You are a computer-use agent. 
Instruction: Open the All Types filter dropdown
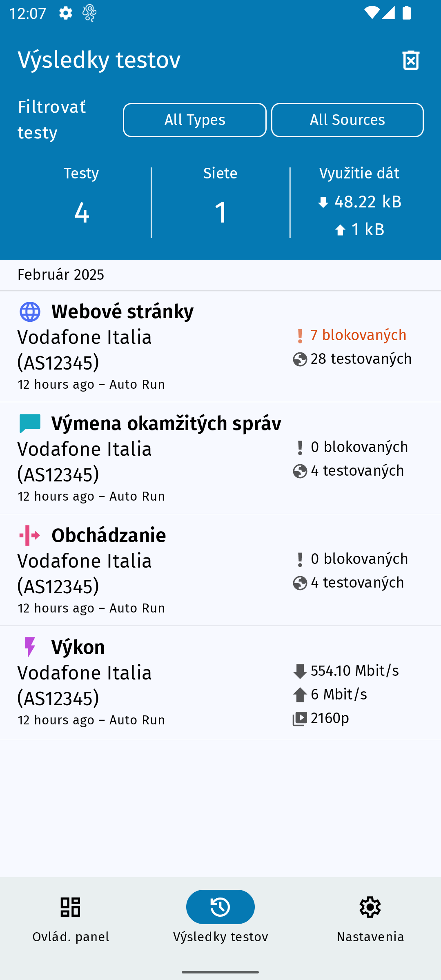195,120
